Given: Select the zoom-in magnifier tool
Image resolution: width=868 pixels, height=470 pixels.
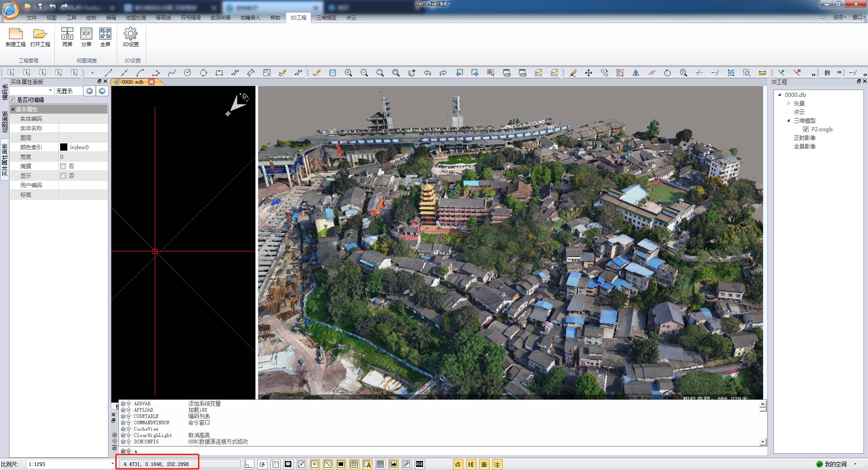Looking at the screenshot, I should pos(348,73).
